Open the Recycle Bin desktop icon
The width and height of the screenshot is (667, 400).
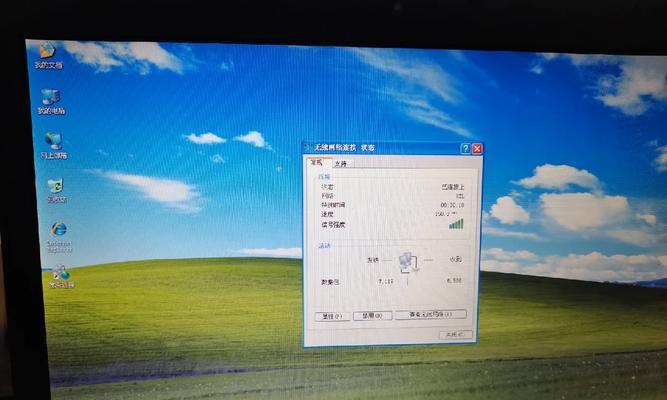pos(56,190)
